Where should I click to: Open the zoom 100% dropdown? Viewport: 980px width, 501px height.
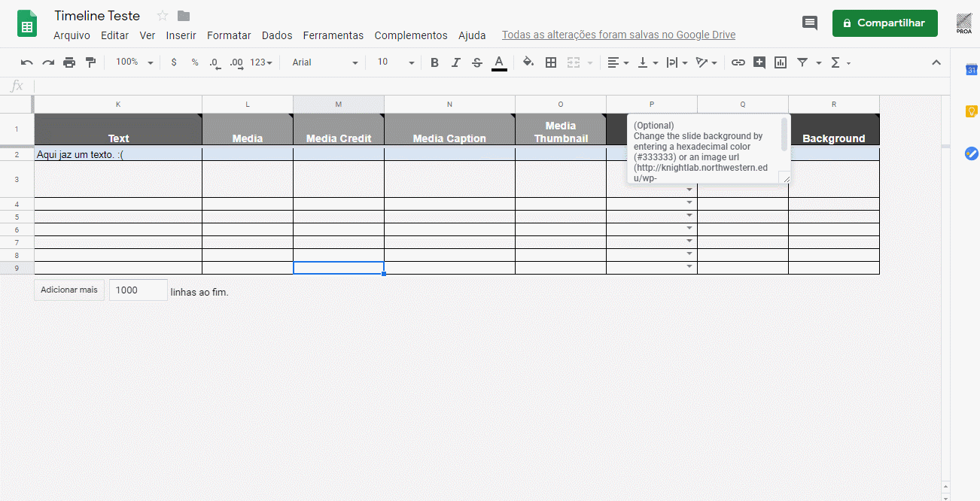point(134,62)
